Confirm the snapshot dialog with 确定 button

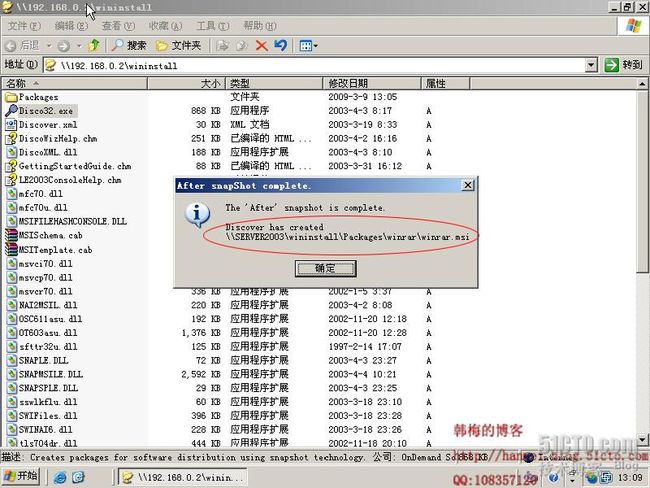325,268
